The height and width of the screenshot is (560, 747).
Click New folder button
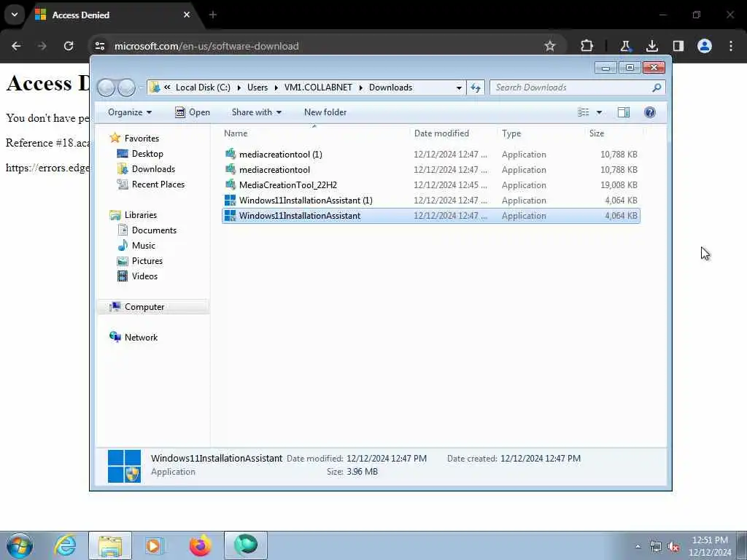325,112
